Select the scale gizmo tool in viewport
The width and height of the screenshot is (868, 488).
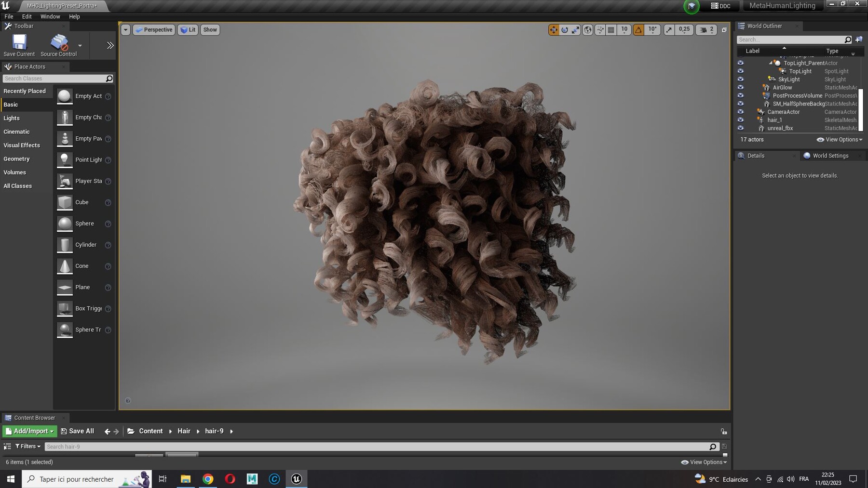pos(576,30)
